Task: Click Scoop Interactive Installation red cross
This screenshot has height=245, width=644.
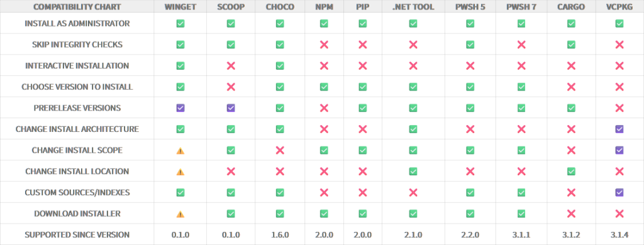Action: point(231,66)
